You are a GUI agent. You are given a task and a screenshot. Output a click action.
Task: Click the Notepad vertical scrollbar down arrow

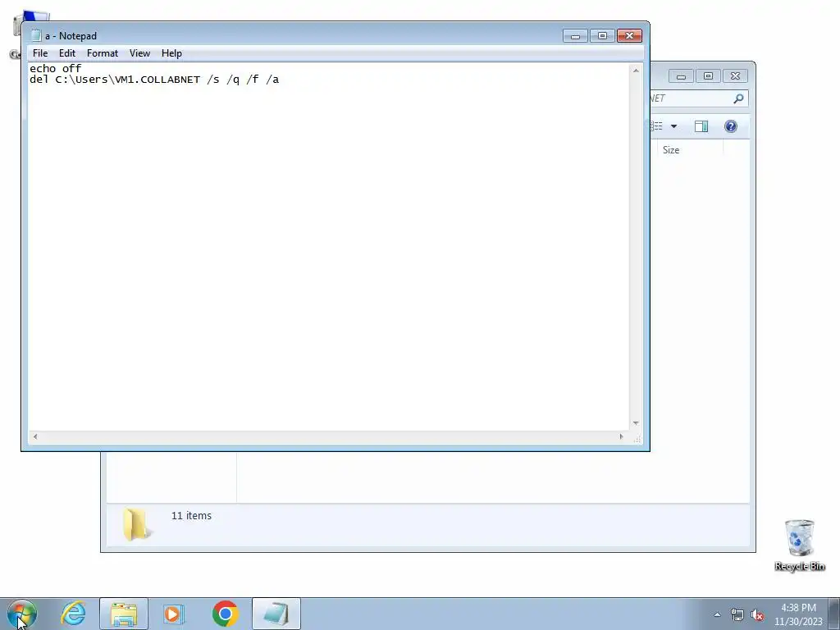click(x=636, y=423)
